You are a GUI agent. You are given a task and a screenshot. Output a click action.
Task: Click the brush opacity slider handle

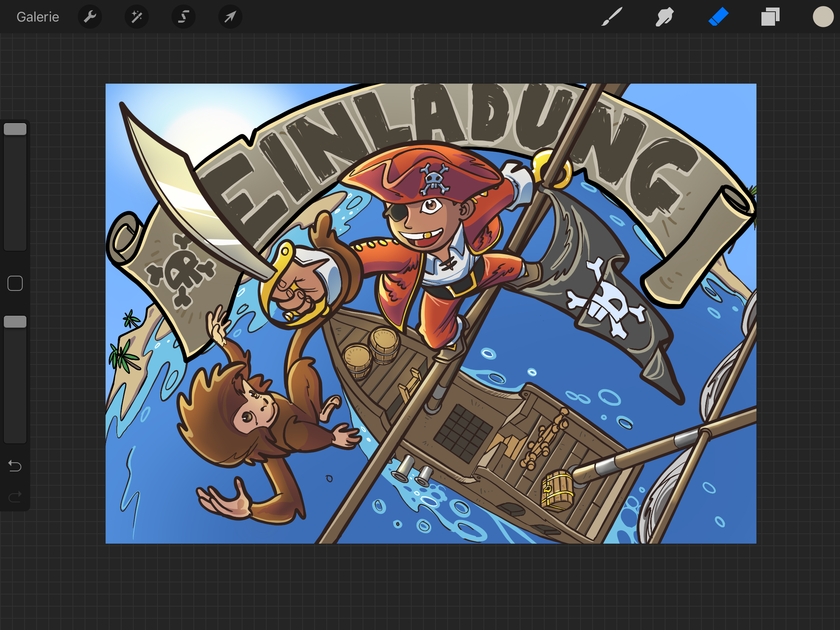click(x=15, y=322)
